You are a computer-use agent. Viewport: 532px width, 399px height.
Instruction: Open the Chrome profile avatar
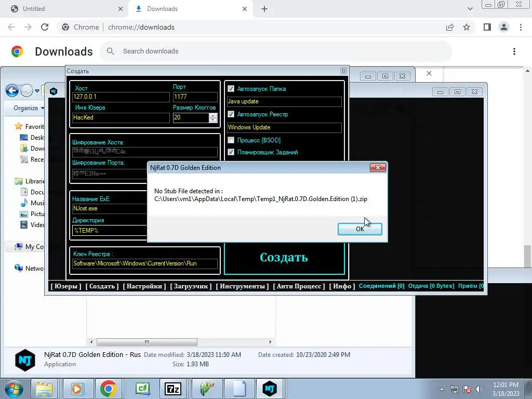click(x=504, y=27)
